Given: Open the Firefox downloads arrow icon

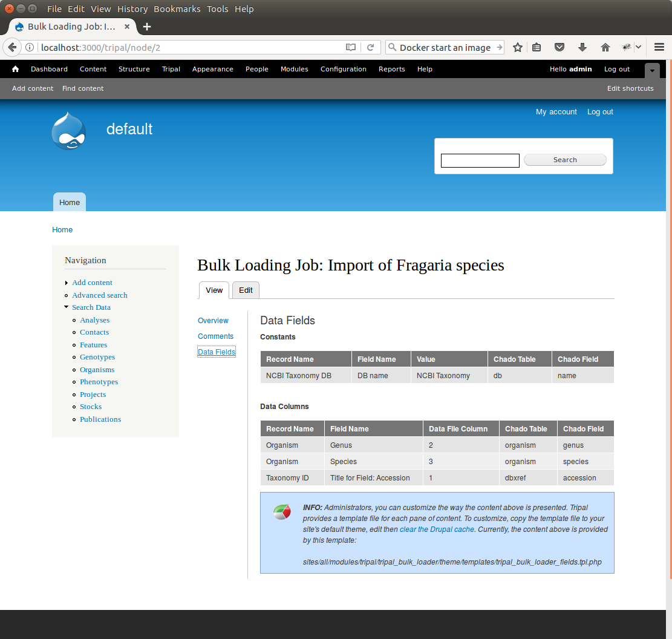Looking at the screenshot, I should click(x=582, y=47).
